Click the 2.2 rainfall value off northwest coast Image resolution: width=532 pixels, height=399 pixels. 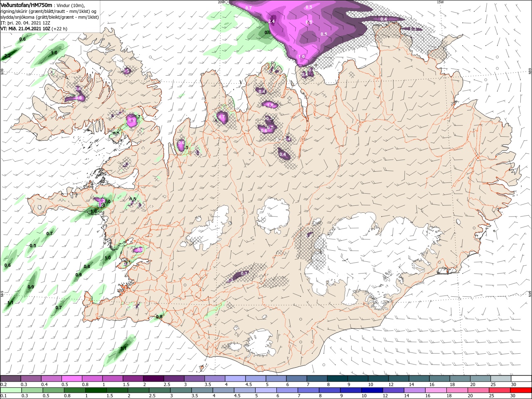pos(7,56)
